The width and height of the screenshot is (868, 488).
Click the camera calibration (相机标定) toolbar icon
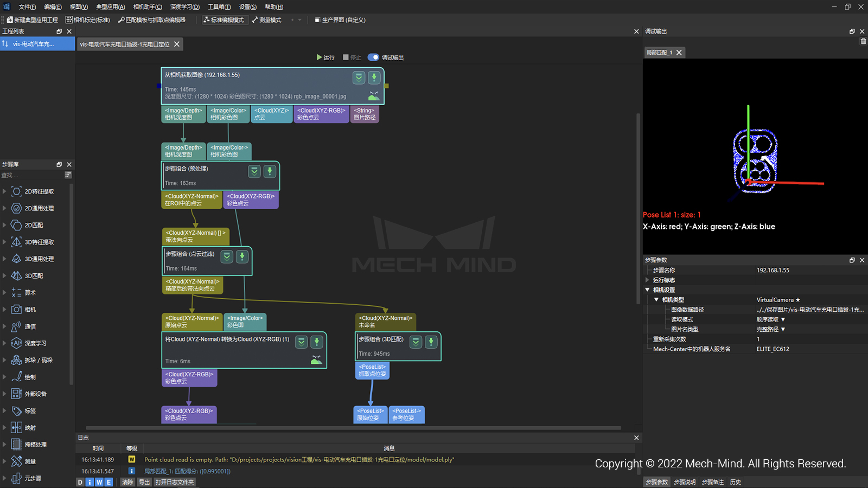tap(69, 20)
